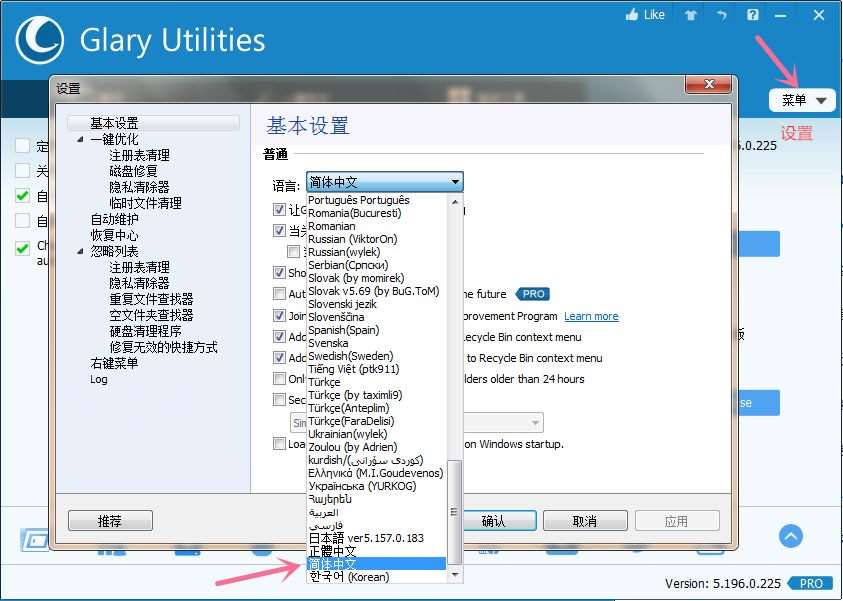Click the blue round up-arrow icon
Viewport: 843px width, 601px height.
791,536
